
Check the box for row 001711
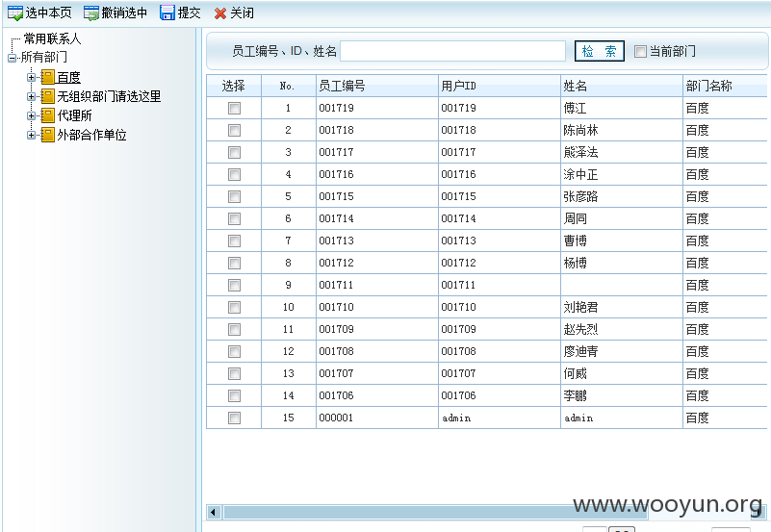tap(234, 285)
